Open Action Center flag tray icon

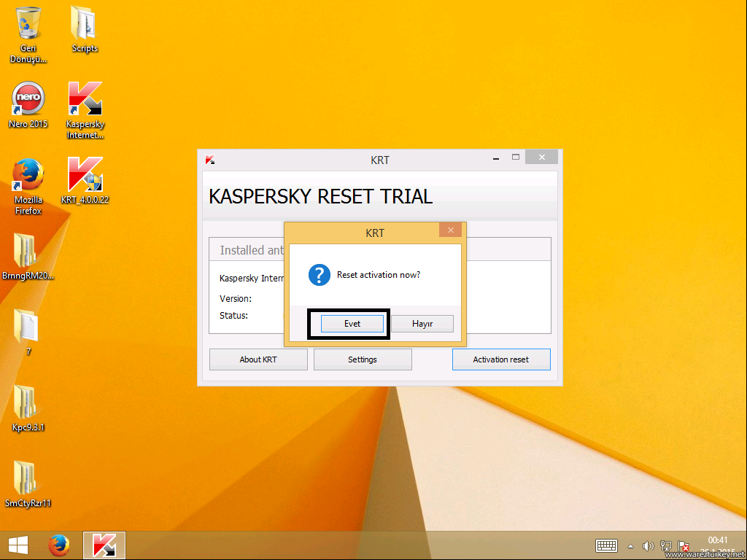tap(684, 545)
